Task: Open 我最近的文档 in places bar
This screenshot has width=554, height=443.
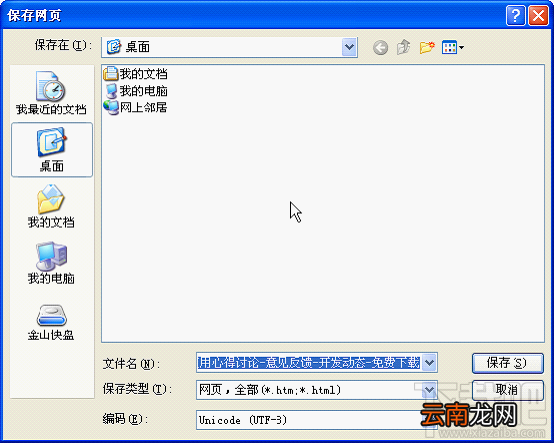Action: click(x=51, y=93)
